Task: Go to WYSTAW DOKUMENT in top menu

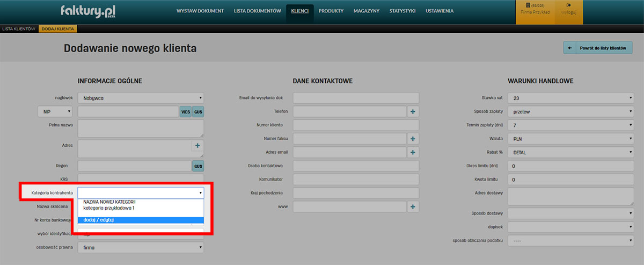Action: (201, 11)
